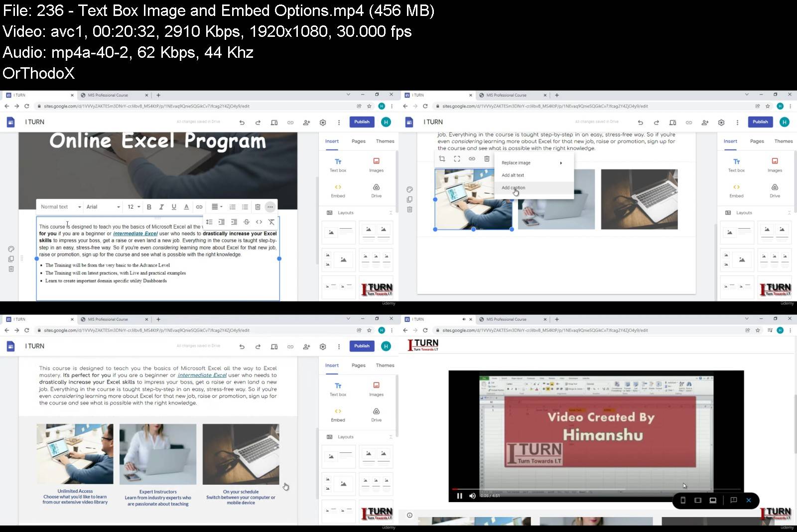Toggle underline in top-left frame text toolbar

click(x=174, y=207)
